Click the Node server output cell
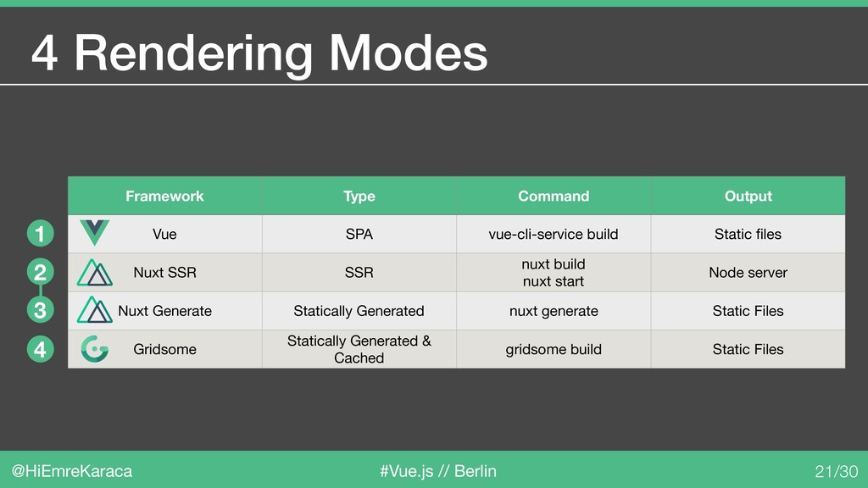The width and height of the screenshot is (868, 488). 748,272
